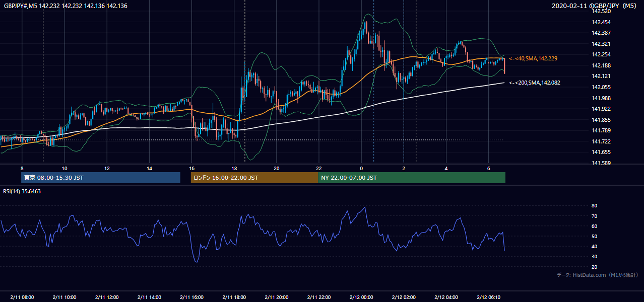Screen dimensions: 644x302
Task: Click RSI scale value 30
Action: tap(594, 257)
